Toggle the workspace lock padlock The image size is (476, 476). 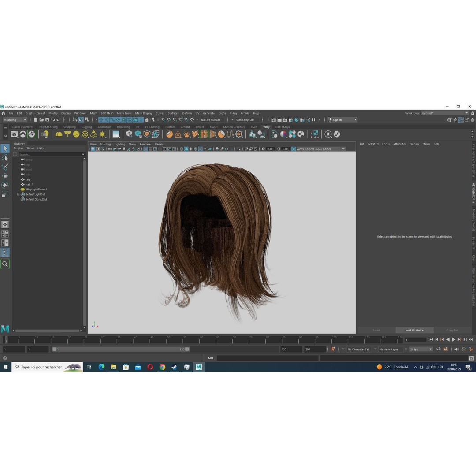click(472, 113)
